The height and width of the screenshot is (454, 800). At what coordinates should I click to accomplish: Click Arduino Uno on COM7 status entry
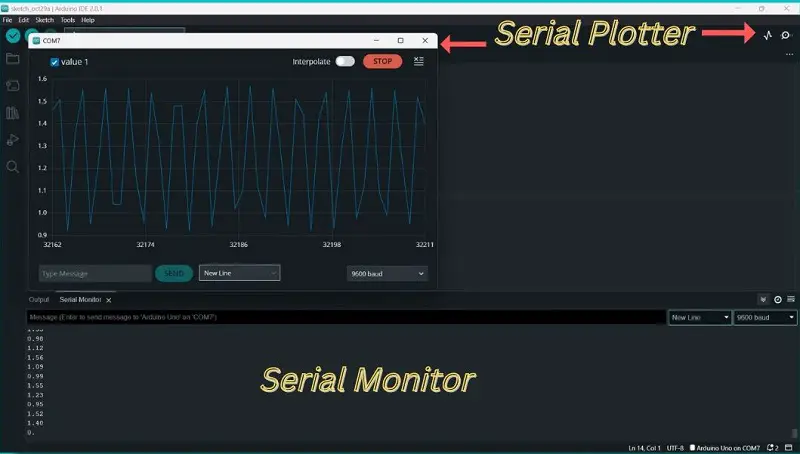pyautogui.click(x=724, y=448)
